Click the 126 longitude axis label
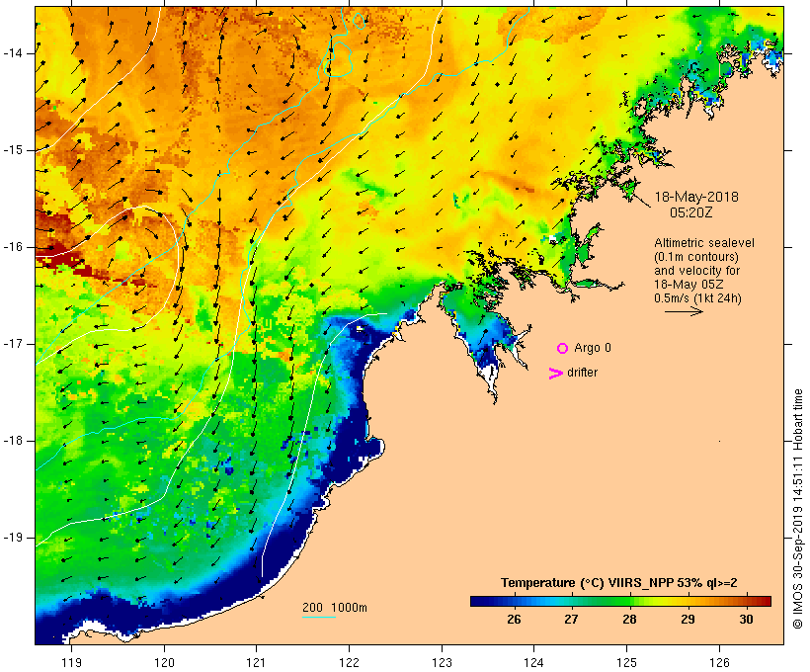This screenshot has width=810, height=672. 719,662
